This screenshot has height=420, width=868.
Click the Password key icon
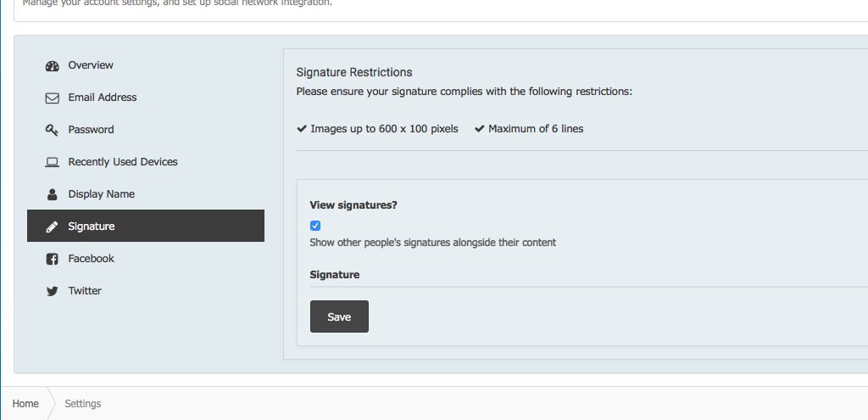click(x=52, y=131)
